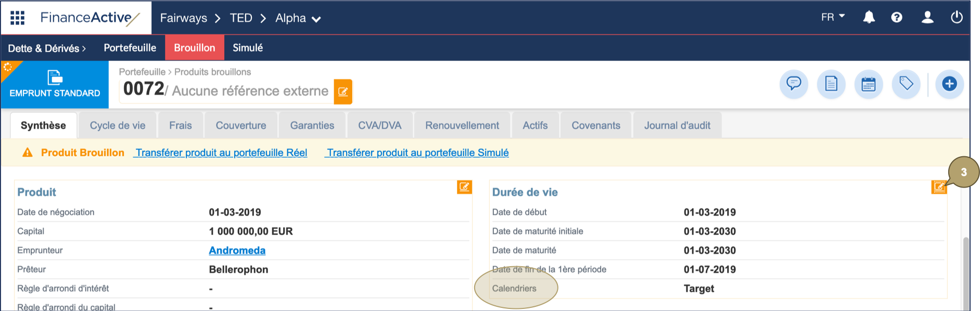Image resolution: width=980 pixels, height=311 pixels.
Task: Click the Bellerophon lender value
Action: pos(238,269)
